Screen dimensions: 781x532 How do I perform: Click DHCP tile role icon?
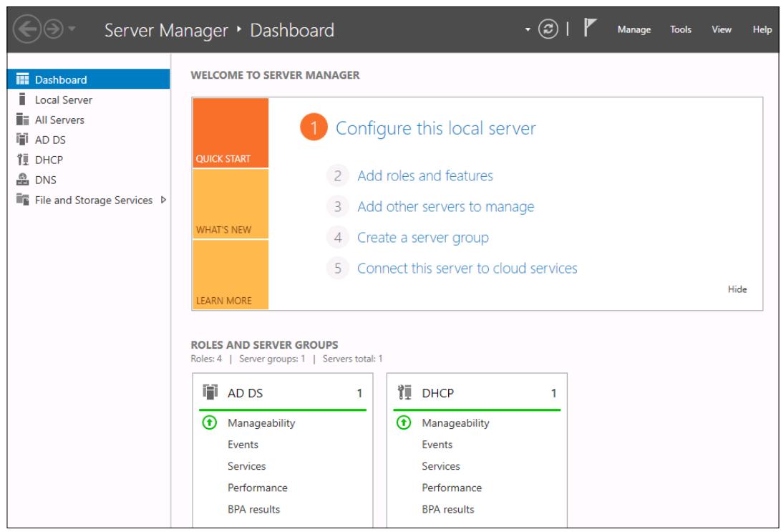[x=404, y=392]
